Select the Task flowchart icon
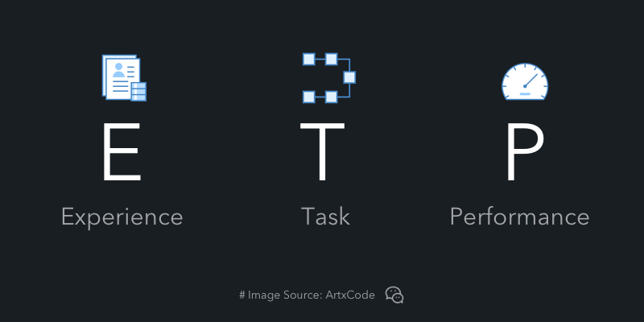644x322 pixels. [x=329, y=78]
